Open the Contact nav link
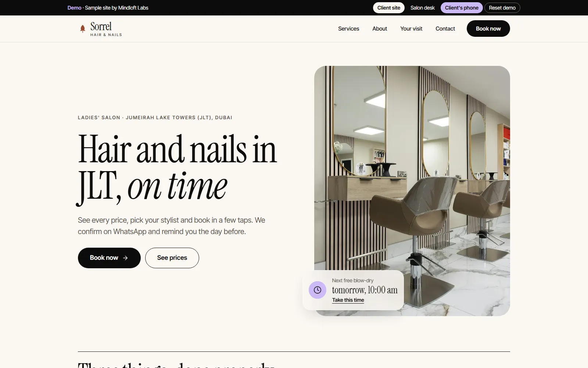 click(x=445, y=29)
